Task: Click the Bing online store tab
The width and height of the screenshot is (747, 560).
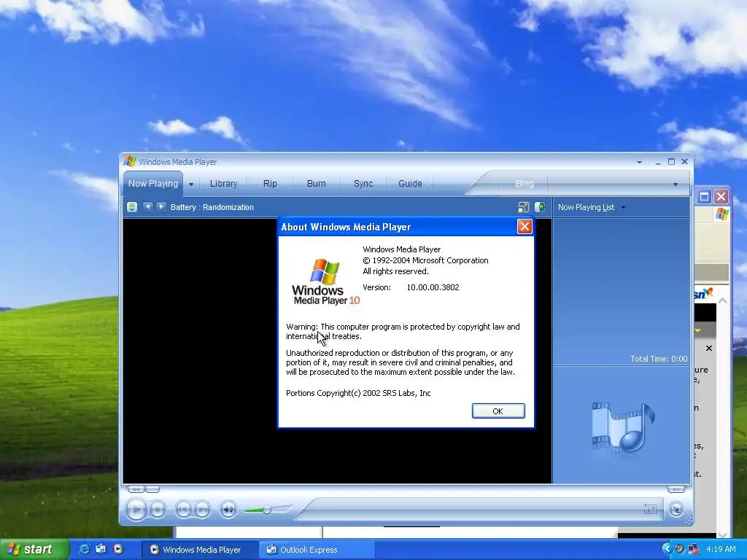Action: [x=525, y=183]
